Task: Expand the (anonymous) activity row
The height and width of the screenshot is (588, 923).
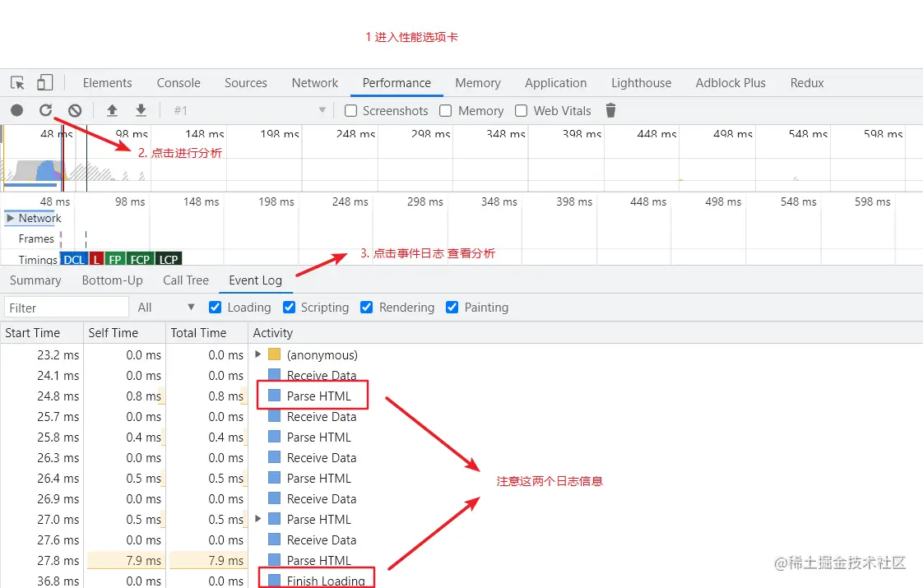Action: tap(257, 354)
